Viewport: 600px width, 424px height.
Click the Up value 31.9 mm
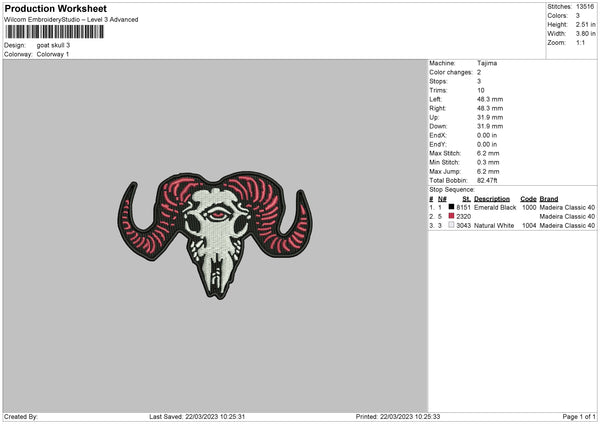490,117
